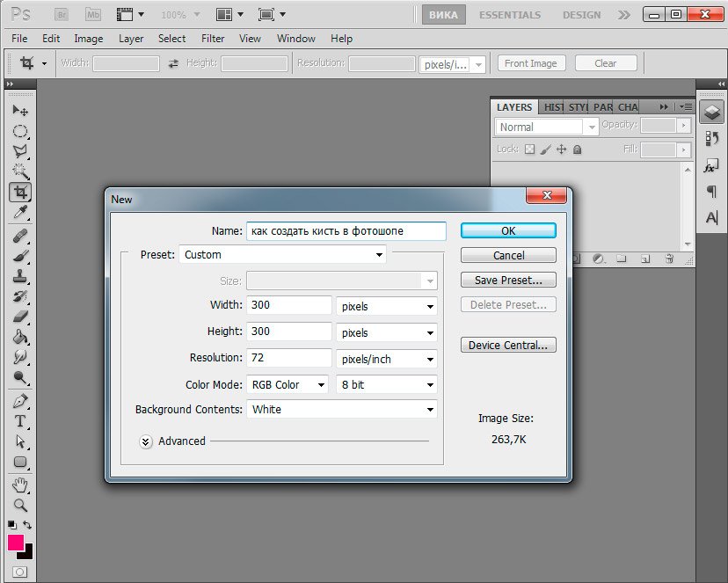Image resolution: width=728 pixels, height=583 pixels.
Task: Select the Burn tool
Action: point(20,377)
